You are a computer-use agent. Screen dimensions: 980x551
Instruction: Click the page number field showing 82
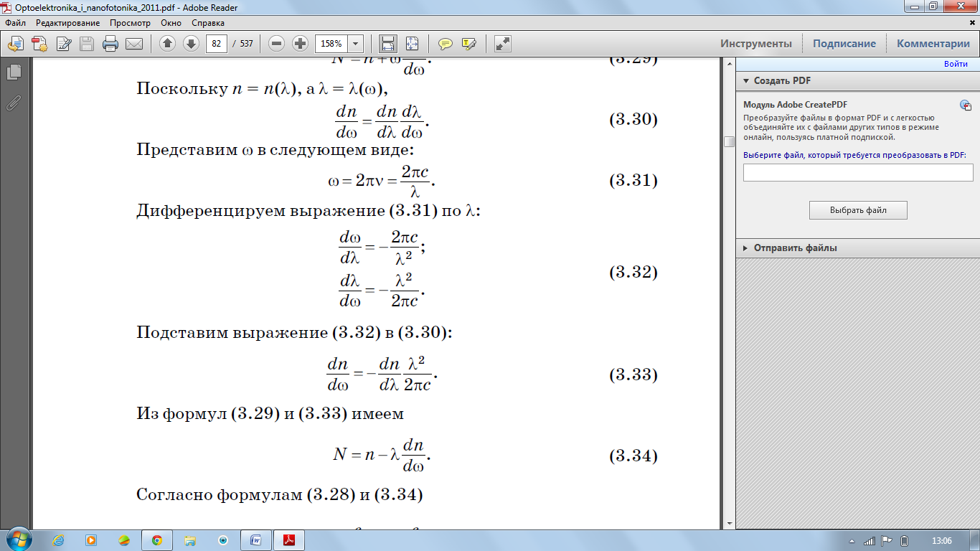coord(217,44)
